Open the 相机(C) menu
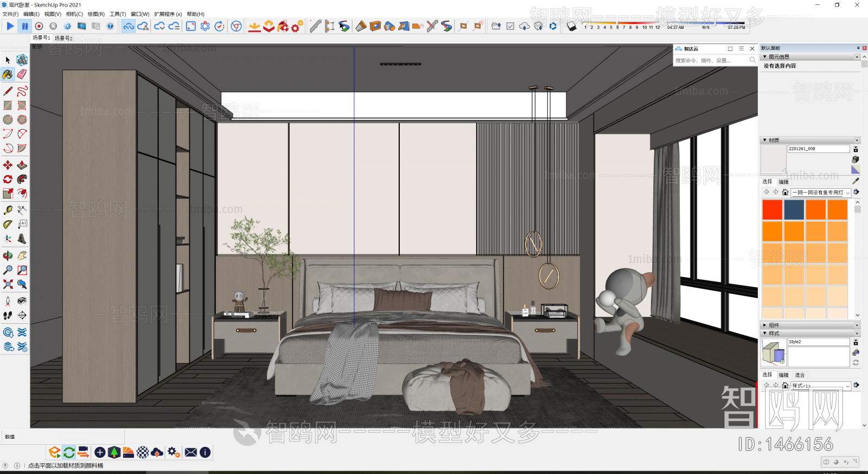Image resolution: width=868 pixels, height=474 pixels. 74,14
